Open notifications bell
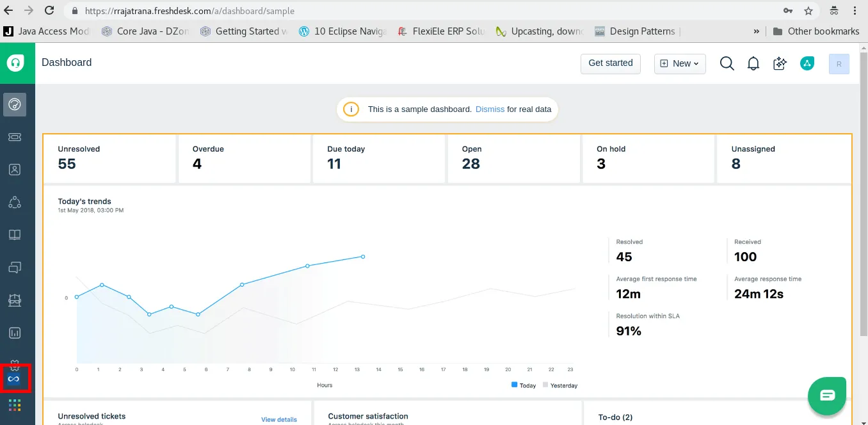 [x=754, y=63]
